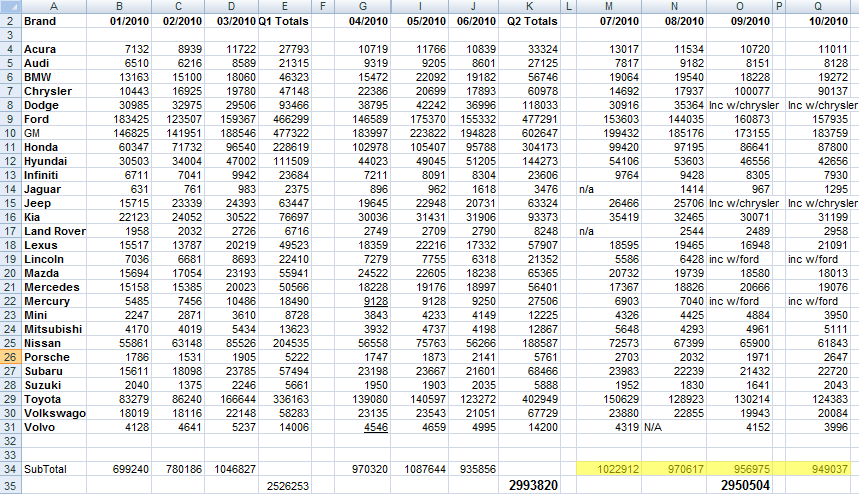Select the 10/2010 column label cell
The width and height of the screenshot is (859, 494).
pos(818,21)
